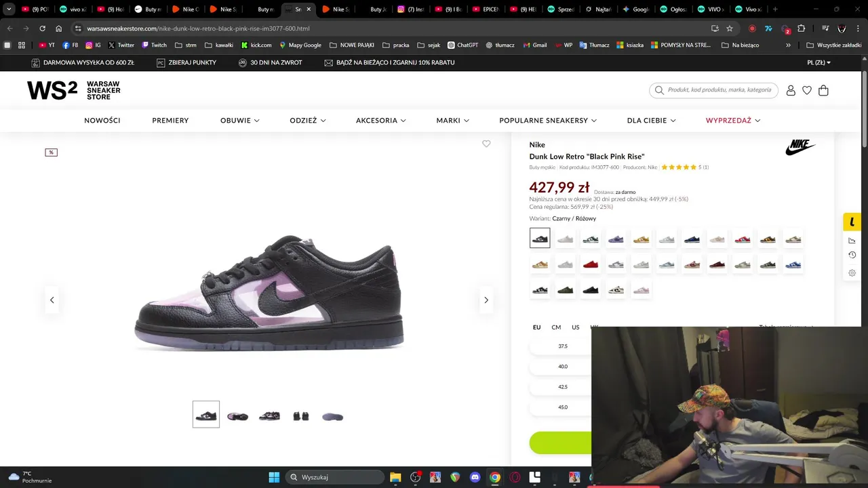Open Windows Start menu
868x488 pixels.
click(x=274, y=477)
